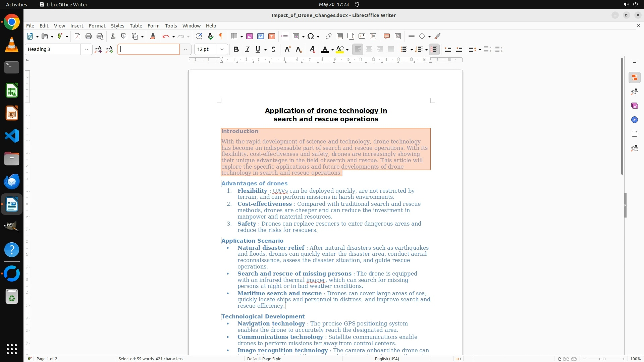Expand the font name dropdown arrow
Viewport: 644px width, 362px height.
pyautogui.click(x=185, y=49)
